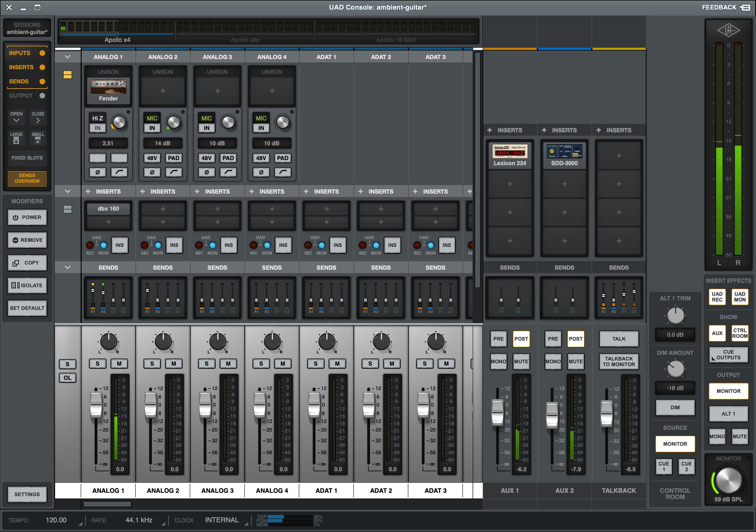Select the Copy modifier tool
Viewport: 756px width, 532px height.
(27, 263)
